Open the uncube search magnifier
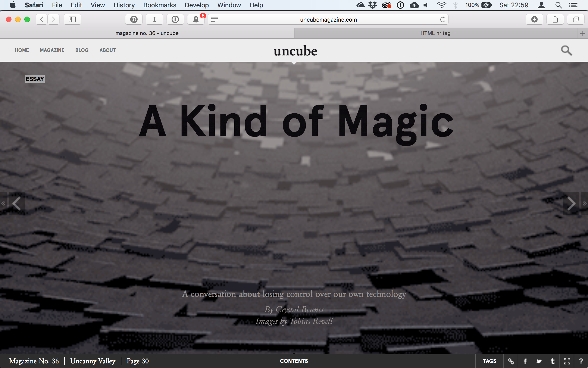Viewport: 588px width, 368px height. tap(566, 50)
